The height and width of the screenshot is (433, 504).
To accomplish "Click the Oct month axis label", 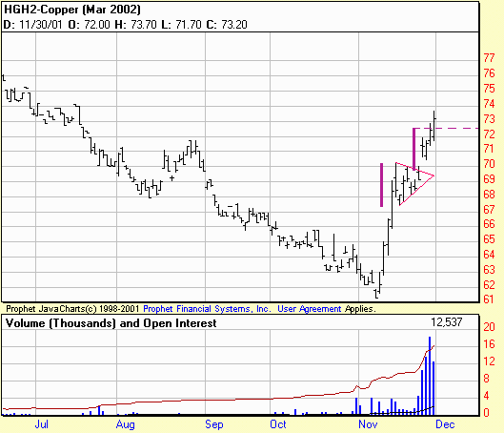I will (278, 424).
